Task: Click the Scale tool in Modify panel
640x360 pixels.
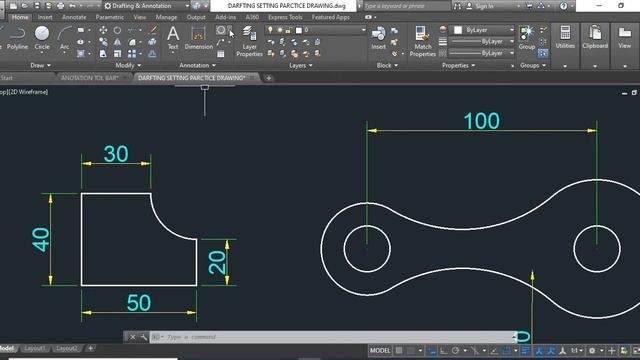Action: [x=117, y=53]
